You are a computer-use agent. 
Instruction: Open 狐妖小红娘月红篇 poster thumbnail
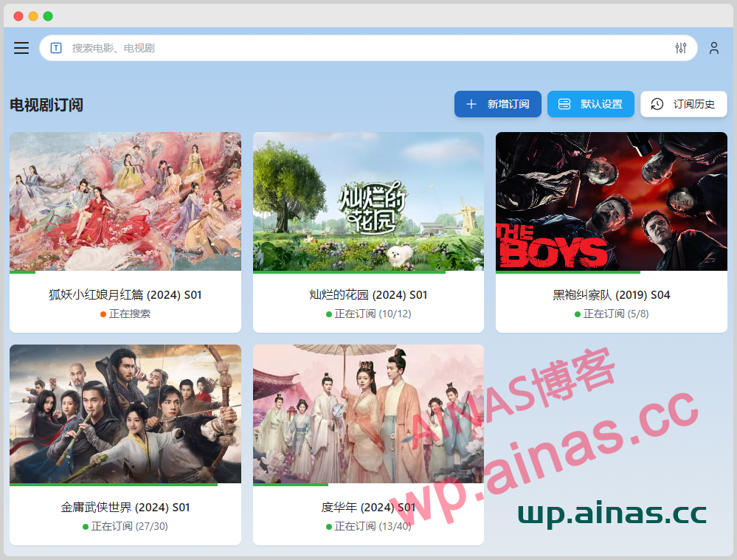(x=125, y=201)
